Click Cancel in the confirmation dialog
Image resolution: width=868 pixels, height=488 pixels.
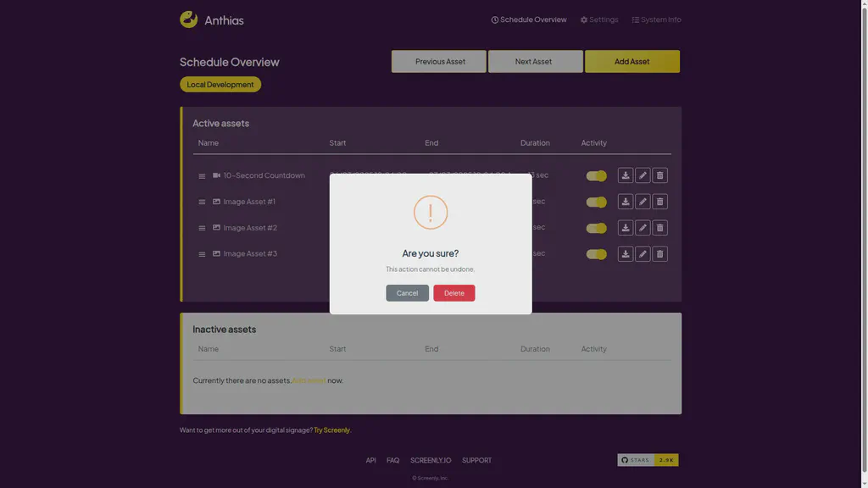(x=408, y=292)
